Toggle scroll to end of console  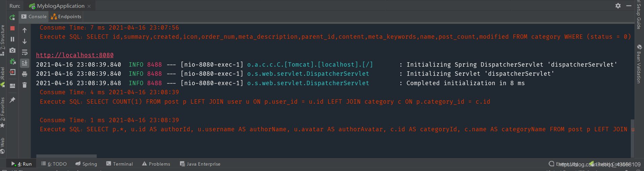(25, 63)
